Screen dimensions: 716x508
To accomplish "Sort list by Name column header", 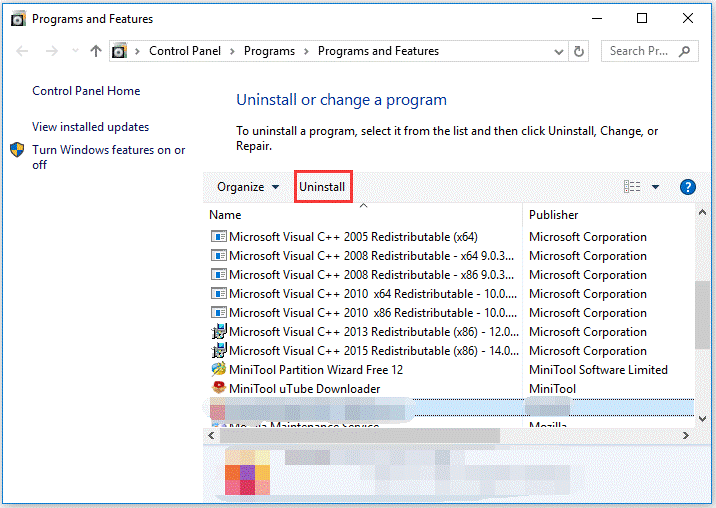I will 225,215.
